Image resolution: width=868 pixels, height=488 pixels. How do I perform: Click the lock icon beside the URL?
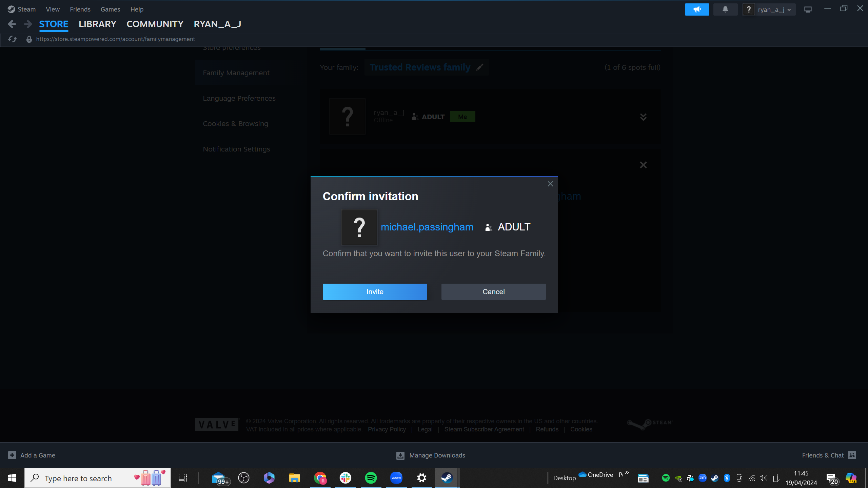(29, 39)
